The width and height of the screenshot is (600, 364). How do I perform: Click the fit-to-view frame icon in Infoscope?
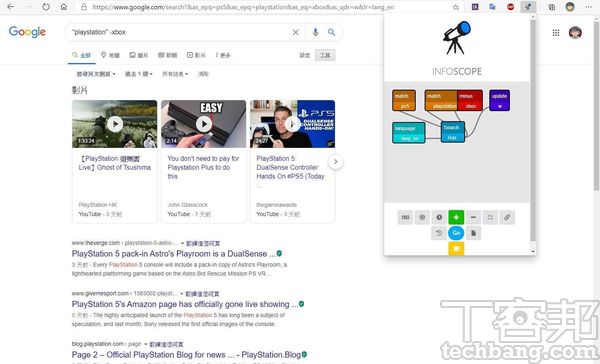click(490, 217)
